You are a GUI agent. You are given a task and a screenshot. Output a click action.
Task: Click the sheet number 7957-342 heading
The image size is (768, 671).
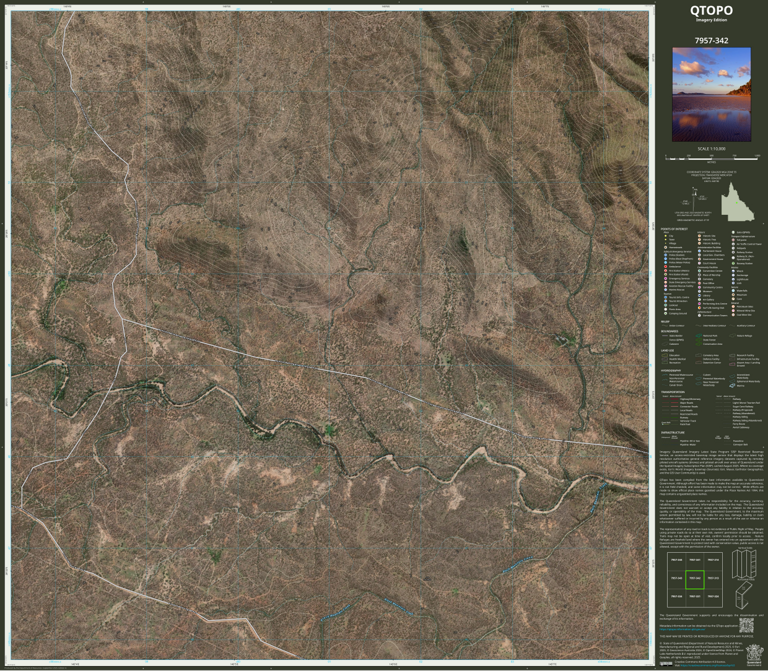(712, 41)
